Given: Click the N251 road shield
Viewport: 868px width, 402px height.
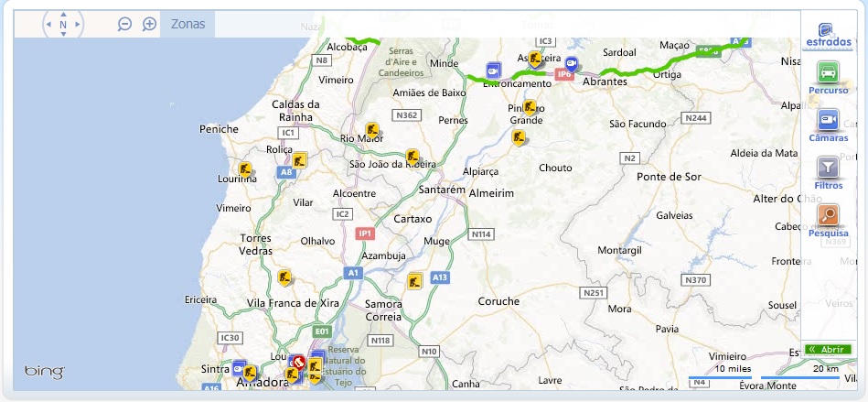Looking at the screenshot, I should [594, 293].
